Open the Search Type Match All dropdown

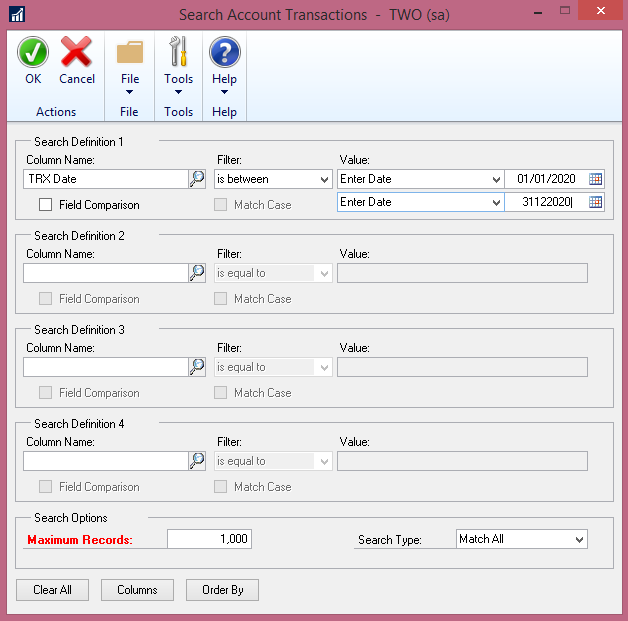[x=521, y=539]
